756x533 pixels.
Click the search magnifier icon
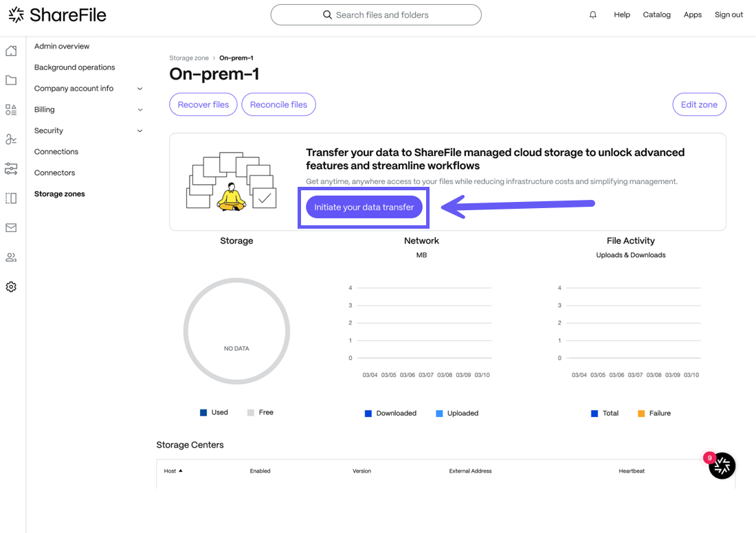327,15
